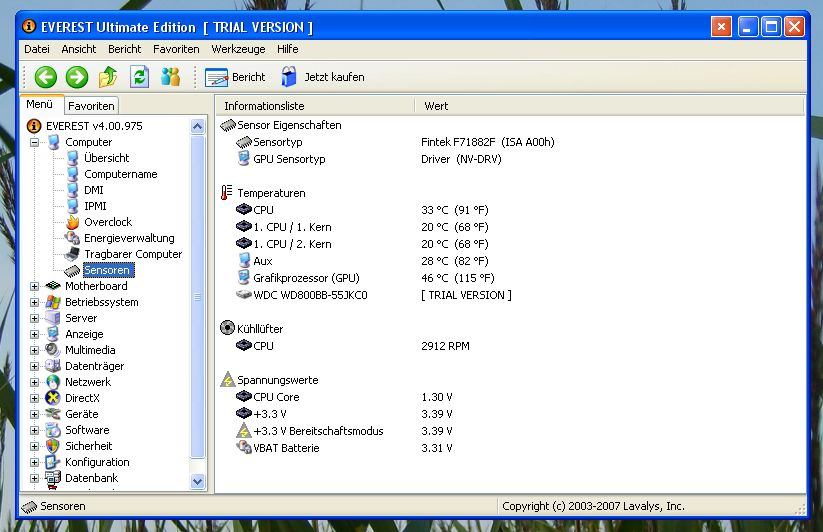Image resolution: width=823 pixels, height=532 pixels.
Task: Expand the Software node
Action: pyautogui.click(x=35, y=430)
